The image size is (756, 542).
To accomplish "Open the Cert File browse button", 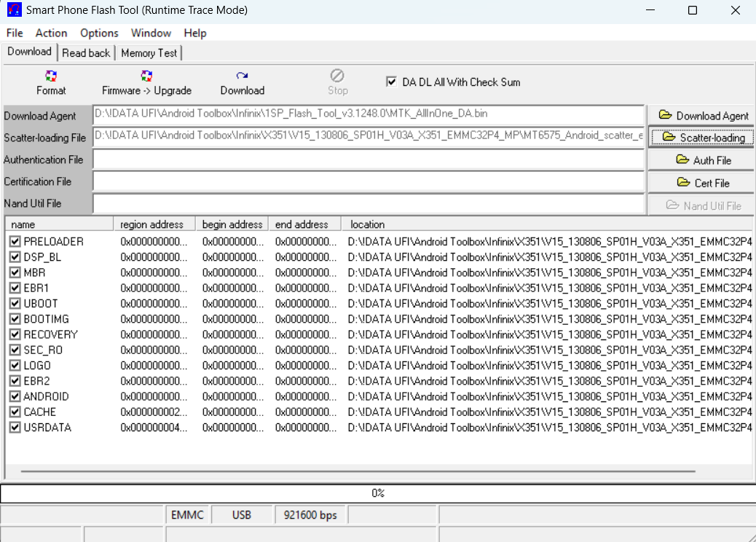I will pos(703,183).
